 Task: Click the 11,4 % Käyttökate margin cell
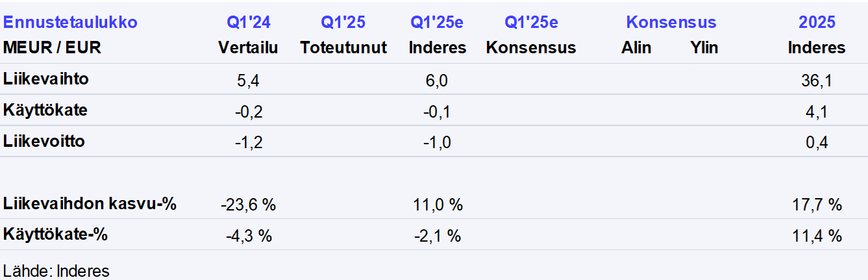click(816, 236)
